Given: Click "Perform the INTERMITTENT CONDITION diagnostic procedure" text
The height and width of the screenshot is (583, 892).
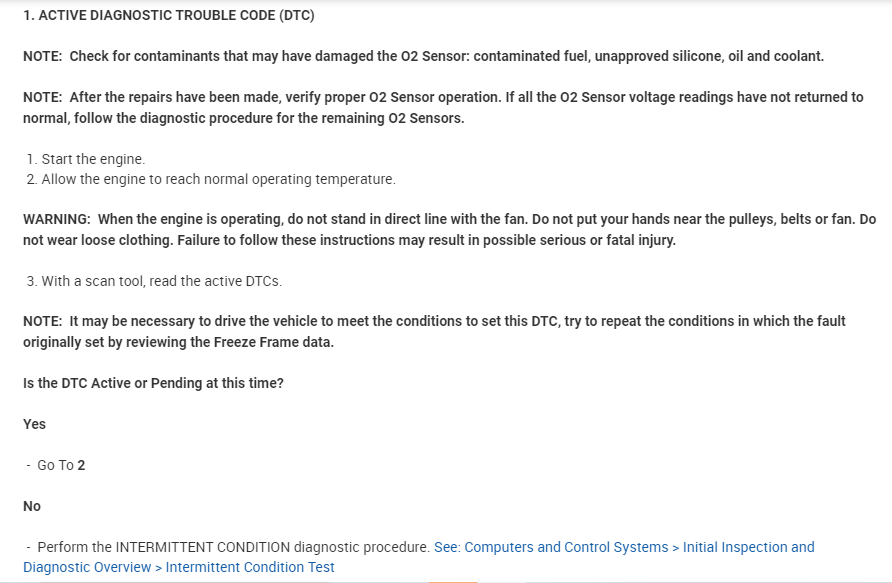Looking at the screenshot, I should click(x=233, y=547).
